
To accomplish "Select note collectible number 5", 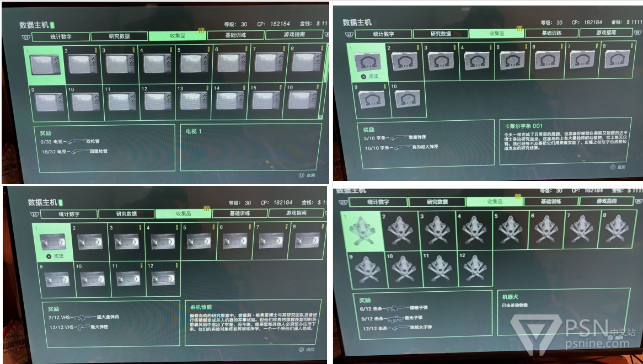I will point(511,61).
